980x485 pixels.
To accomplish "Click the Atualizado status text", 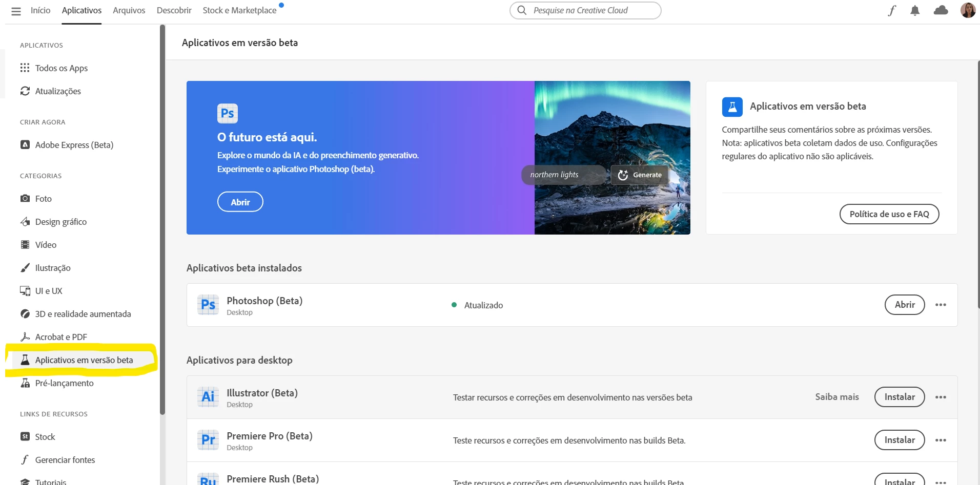I will [x=483, y=305].
